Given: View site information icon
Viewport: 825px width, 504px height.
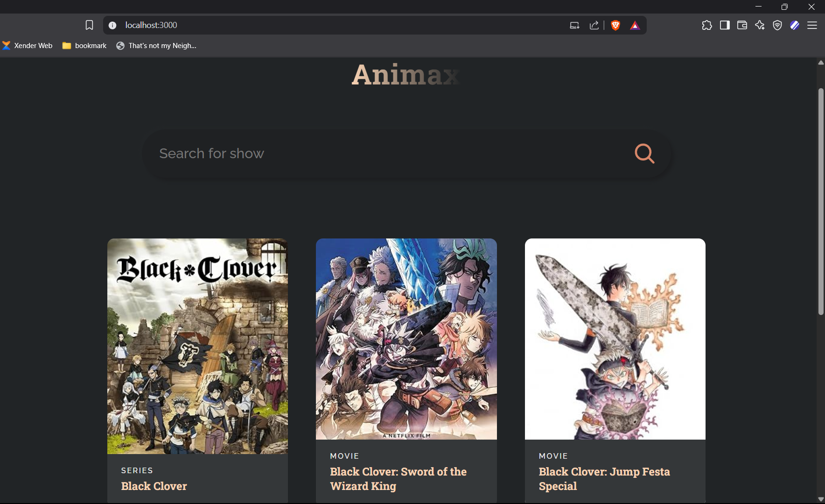Looking at the screenshot, I should pos(112,25).
